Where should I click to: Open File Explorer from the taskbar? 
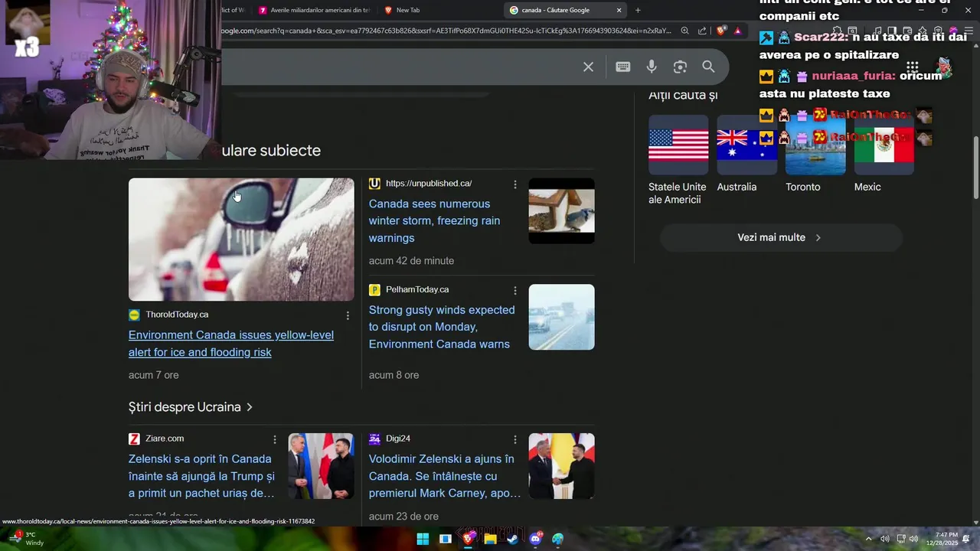(490, 539)
